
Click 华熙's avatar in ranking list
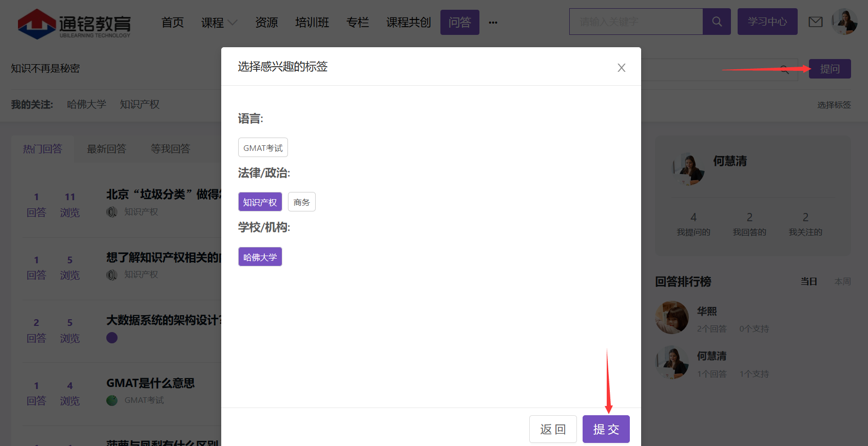pyautogui.click(x=672, y=318)
